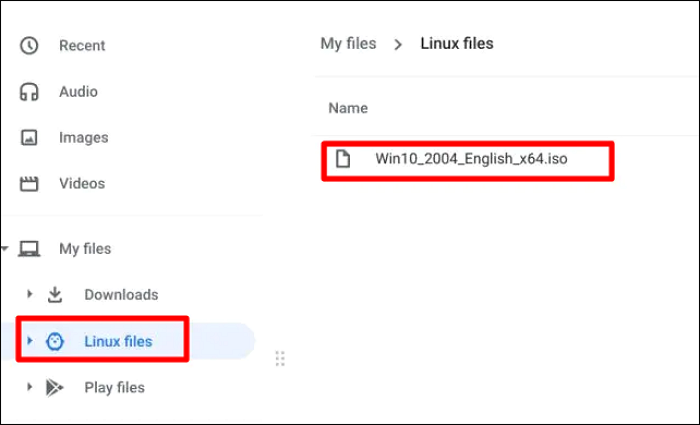The width and height of the screenshot is (700, 425).
Task: Click the sidebar resize drag handle
Action: click(x=280, y=358)
